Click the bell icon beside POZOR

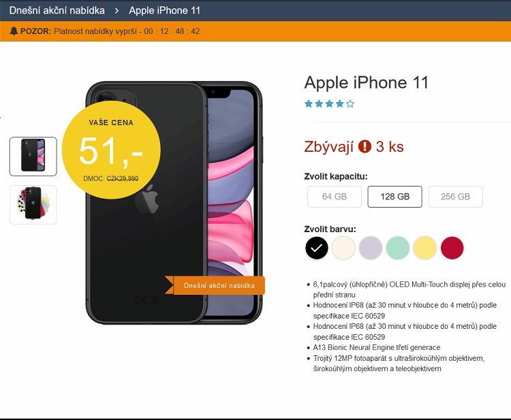[14, 31]
